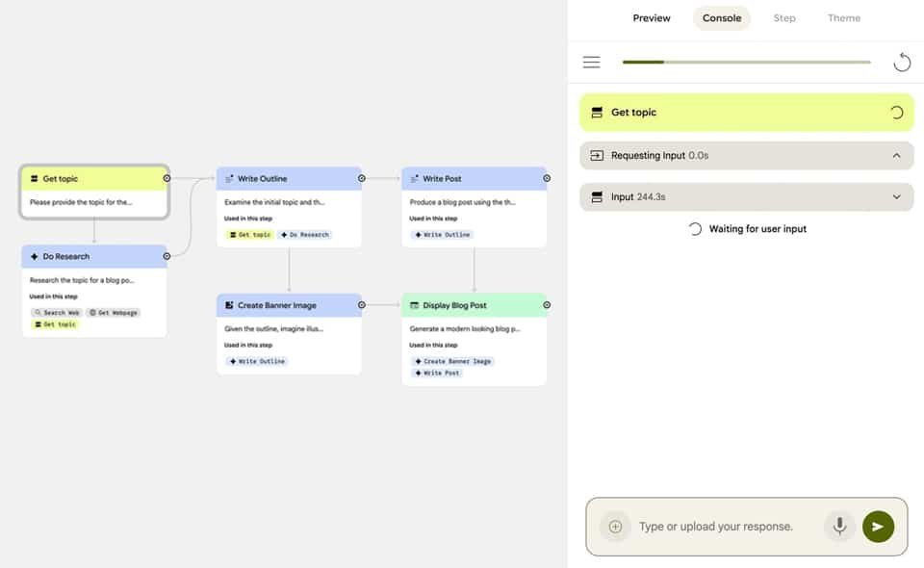
Task: Click the Search Web chip in Do Research
Action: [x=57, y=312]
